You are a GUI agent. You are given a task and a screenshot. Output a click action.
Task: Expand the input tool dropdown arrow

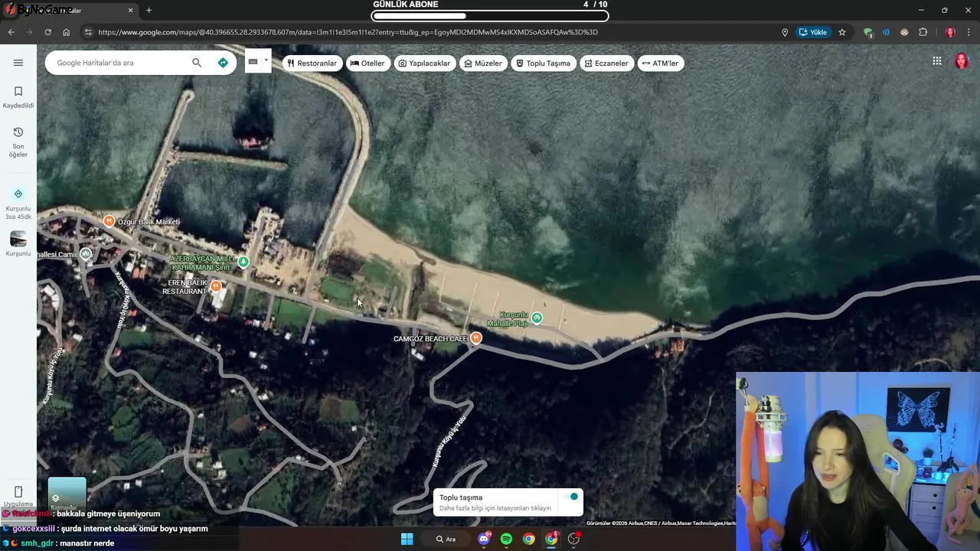click(266, 60)
